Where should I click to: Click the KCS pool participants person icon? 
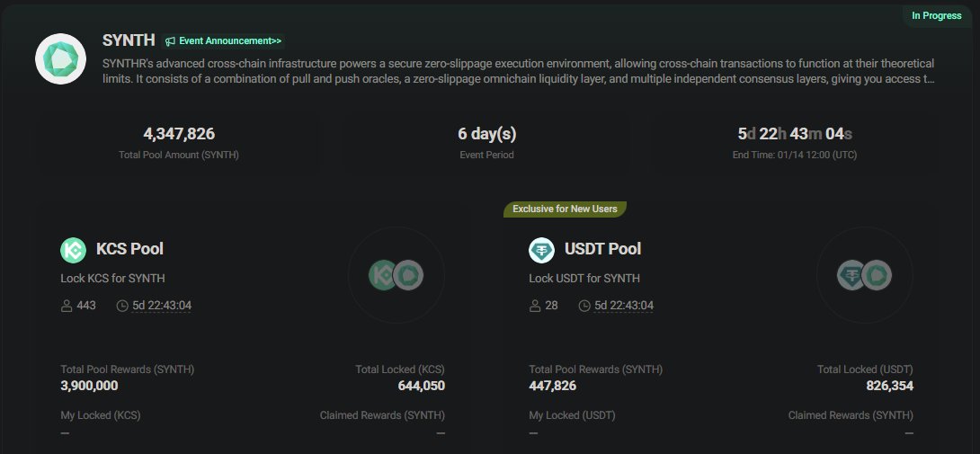[x=67, y=306]
